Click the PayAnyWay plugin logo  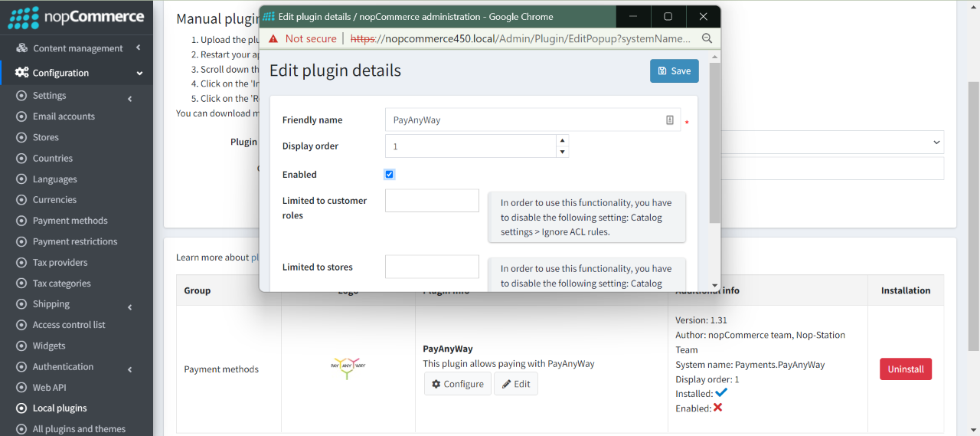pyautogui.click(x=348, y=369)
